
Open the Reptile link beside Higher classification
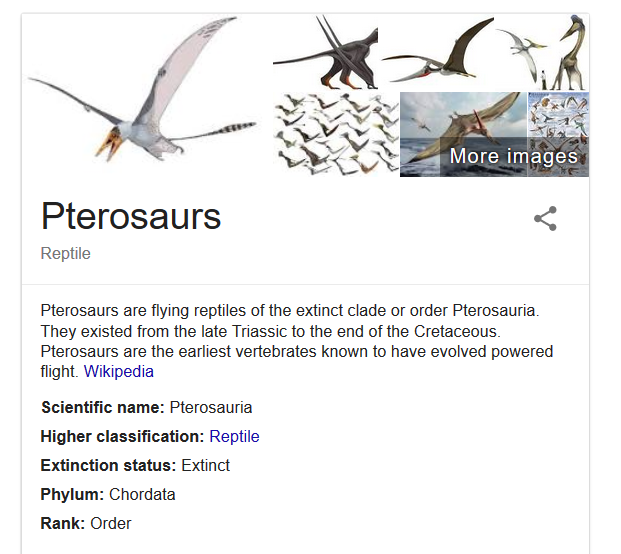point(234,436)
